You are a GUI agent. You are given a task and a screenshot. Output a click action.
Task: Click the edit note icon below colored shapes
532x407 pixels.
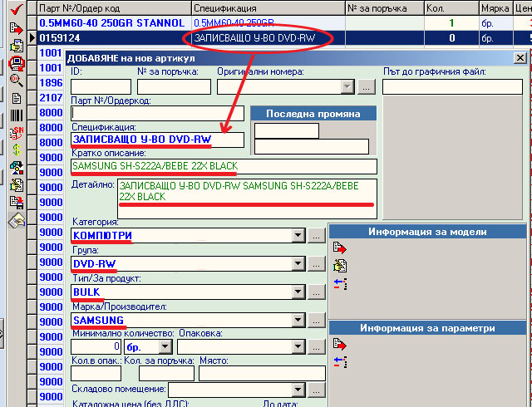pyautogui.click(x=17, y=185)
